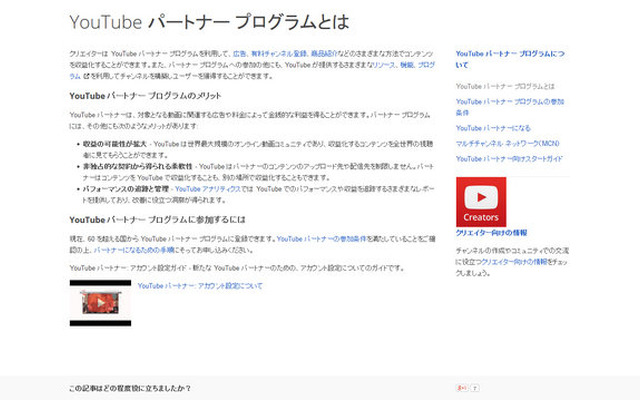This screenshot has width=640, height=400.
Task: Open sidebar heading YouTube パートナー プログラムについて
Action: (x=510, y=59)
